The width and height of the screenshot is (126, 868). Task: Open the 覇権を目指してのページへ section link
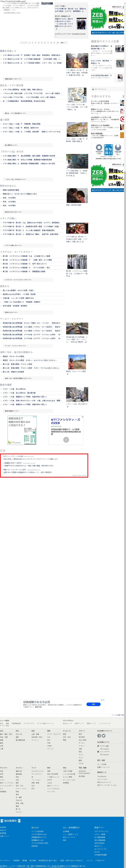[x=14, y=79]
